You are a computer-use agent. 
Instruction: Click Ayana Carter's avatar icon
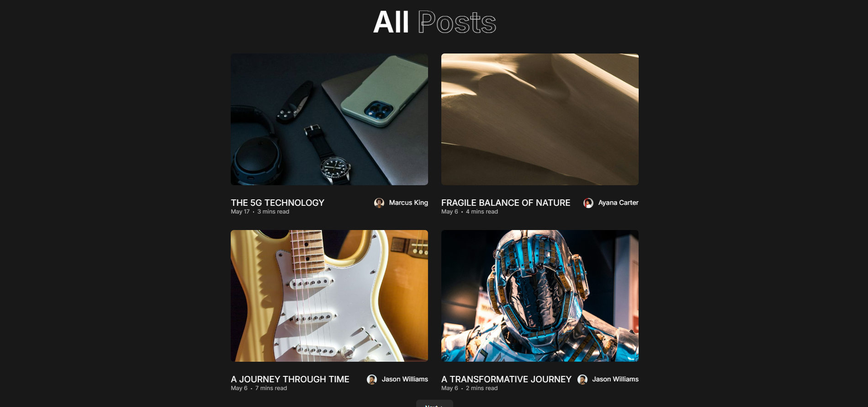click(588, 203)
